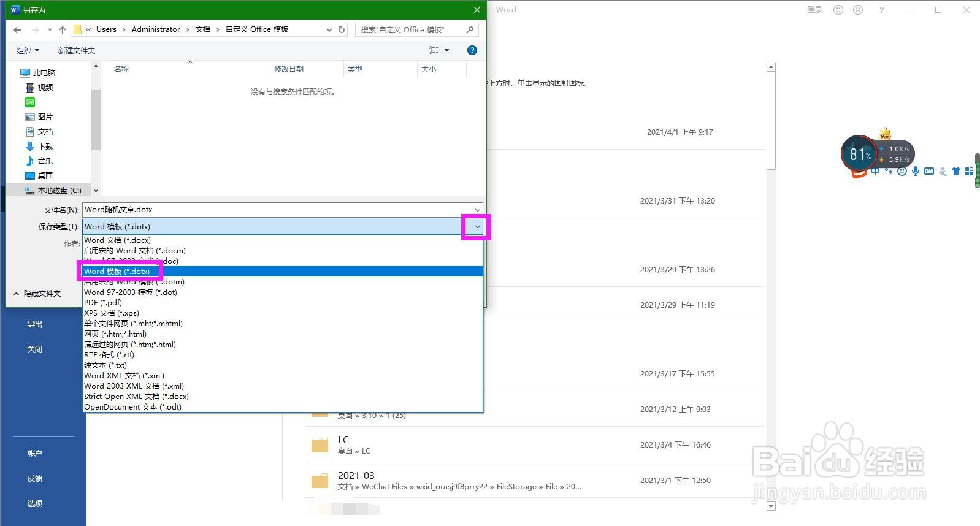980x526 pixels.
Task: Click the IME keyboard icon
Action: pos(929,171)
